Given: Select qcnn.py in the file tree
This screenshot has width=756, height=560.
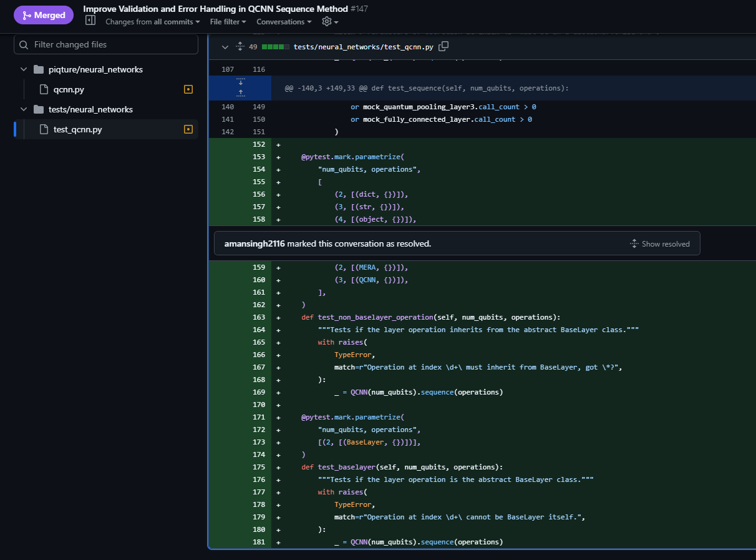Looking at the screenshot, I should coord(69,89).
